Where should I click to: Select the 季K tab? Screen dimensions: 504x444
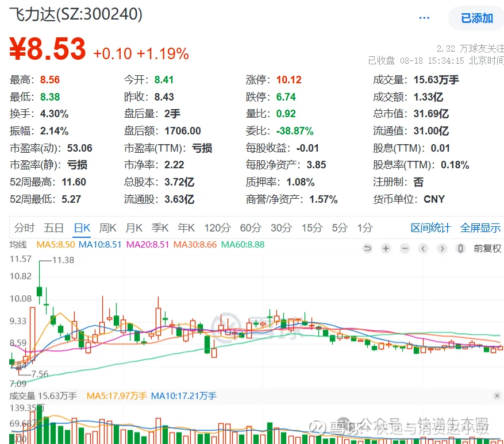pyautogui.click(x=160, y=228)
